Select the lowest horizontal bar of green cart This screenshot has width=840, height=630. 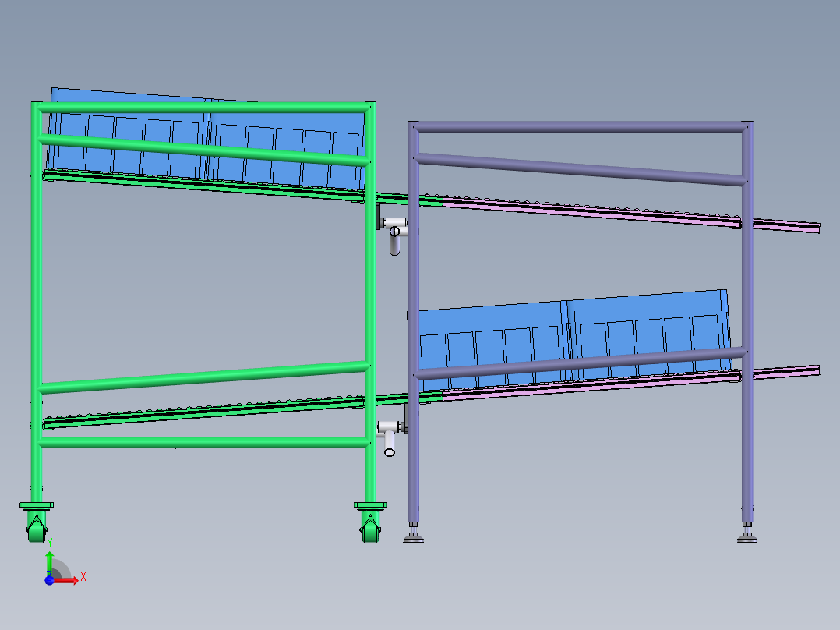coord(204,442)
